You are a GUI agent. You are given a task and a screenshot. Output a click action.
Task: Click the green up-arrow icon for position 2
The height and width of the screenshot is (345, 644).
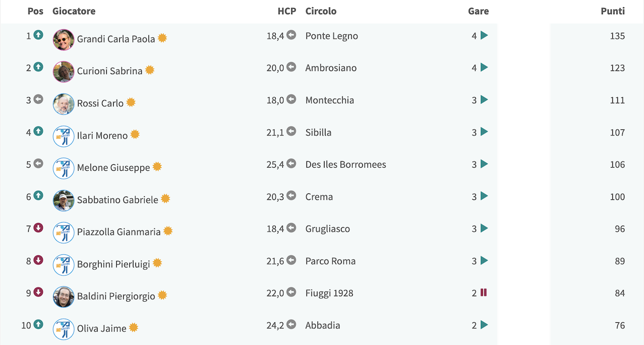pyautogui.click(x=38, y=67)
